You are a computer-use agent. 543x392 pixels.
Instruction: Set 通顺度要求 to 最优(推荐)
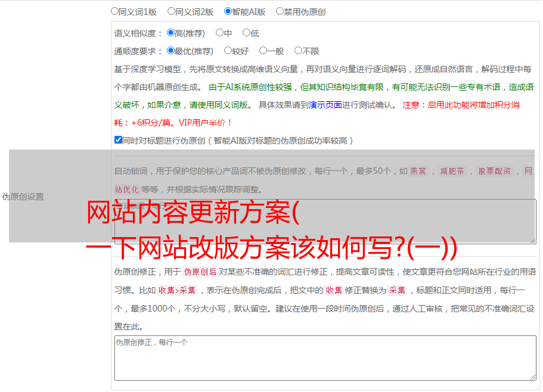pos(170,51)
